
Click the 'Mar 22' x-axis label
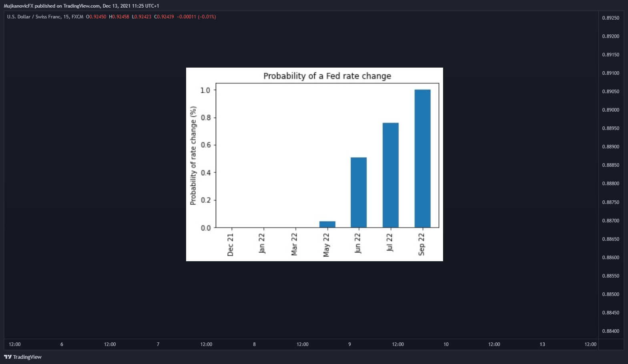coord(294,244)
